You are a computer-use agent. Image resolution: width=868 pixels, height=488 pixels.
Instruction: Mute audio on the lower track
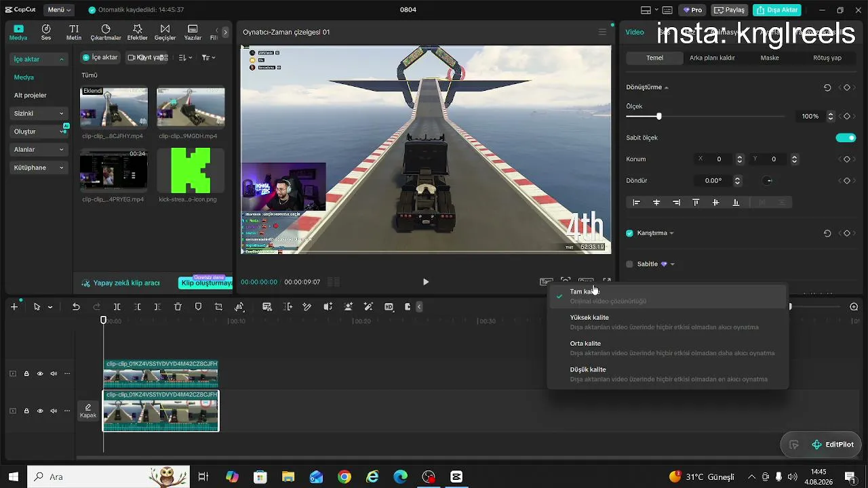pyautogui.click(x=54, y=411)
